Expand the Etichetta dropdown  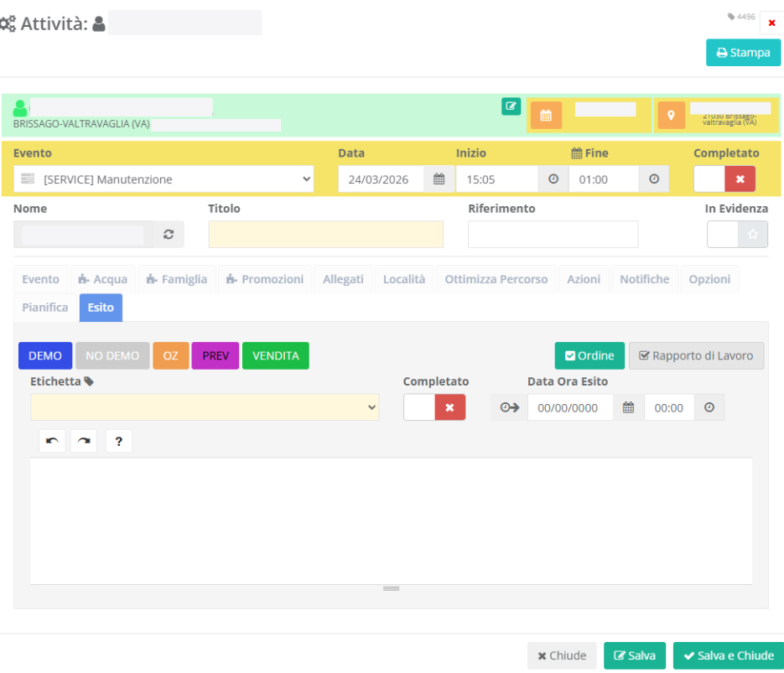(x=205, y=407)
